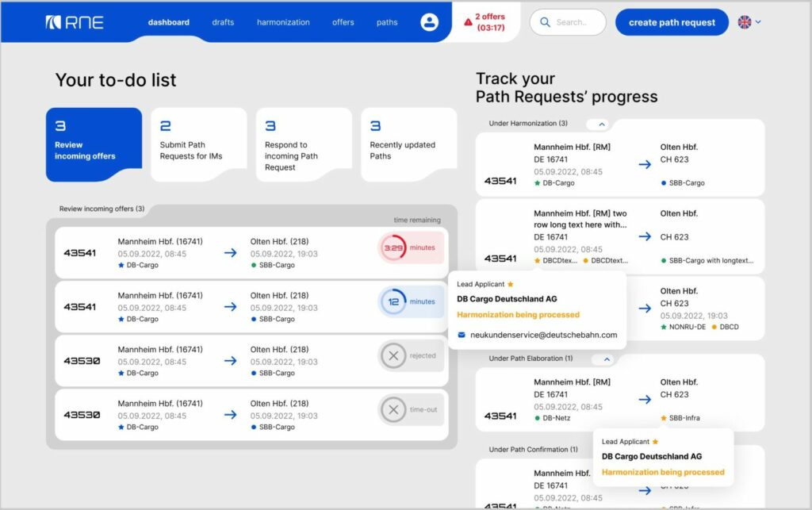
Task: Click into the Search input field
Action: point(575,22)
